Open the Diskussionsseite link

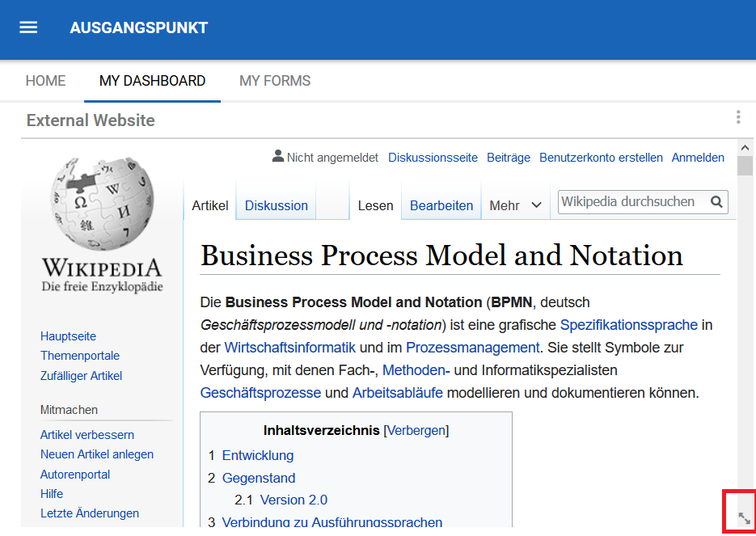click(x=433, y=158)
